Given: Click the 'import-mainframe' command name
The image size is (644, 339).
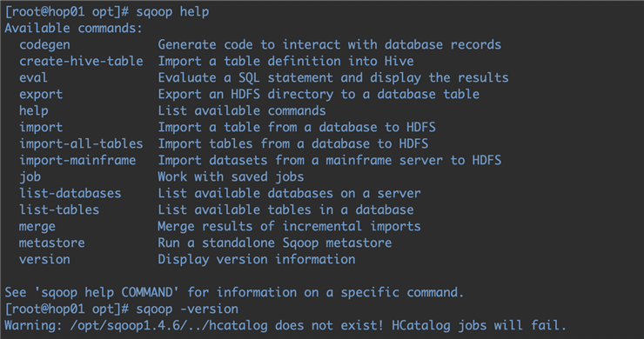Looking at the screenshot, I should point(77,160).
